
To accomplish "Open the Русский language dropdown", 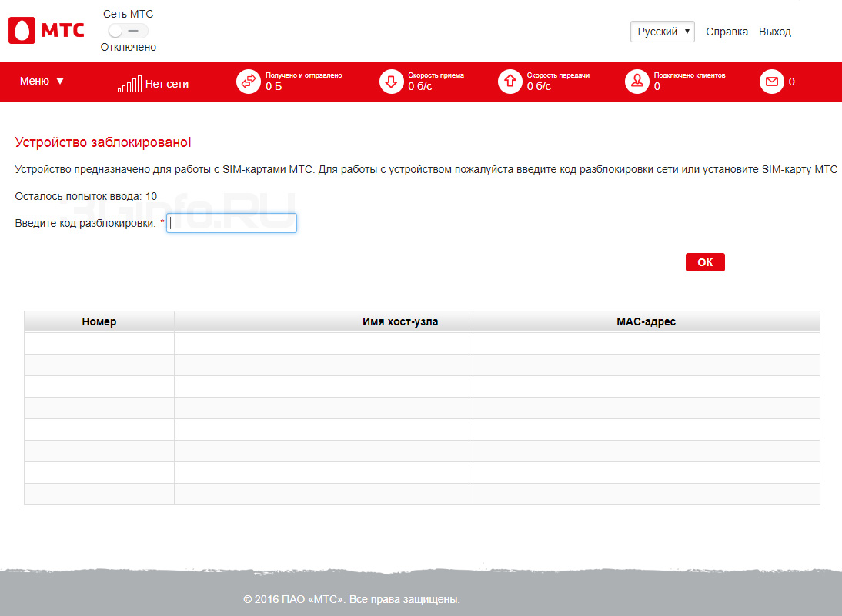I will point(662,32).
